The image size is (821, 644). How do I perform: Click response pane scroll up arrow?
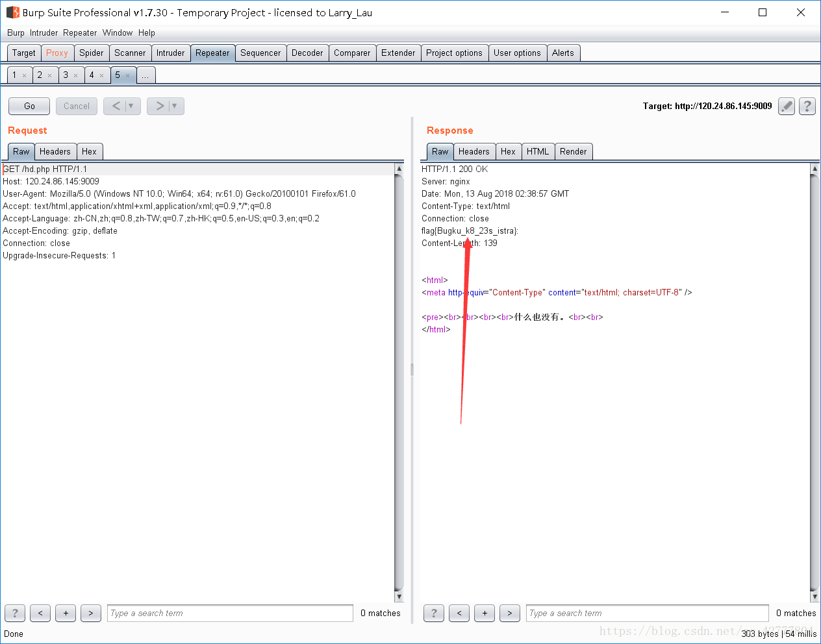tap(815, 169)
